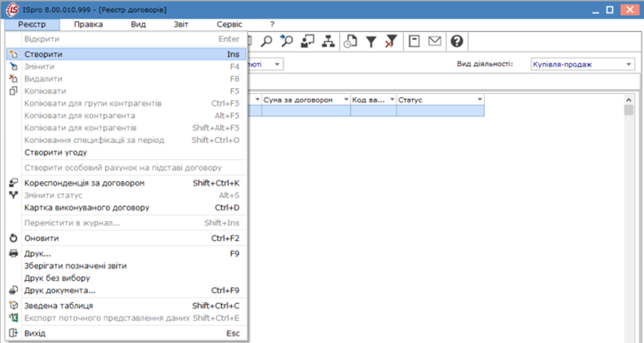Open the Правка menu
The width and height of the screenshot is (644, 343).
click(x=88, y=24)
